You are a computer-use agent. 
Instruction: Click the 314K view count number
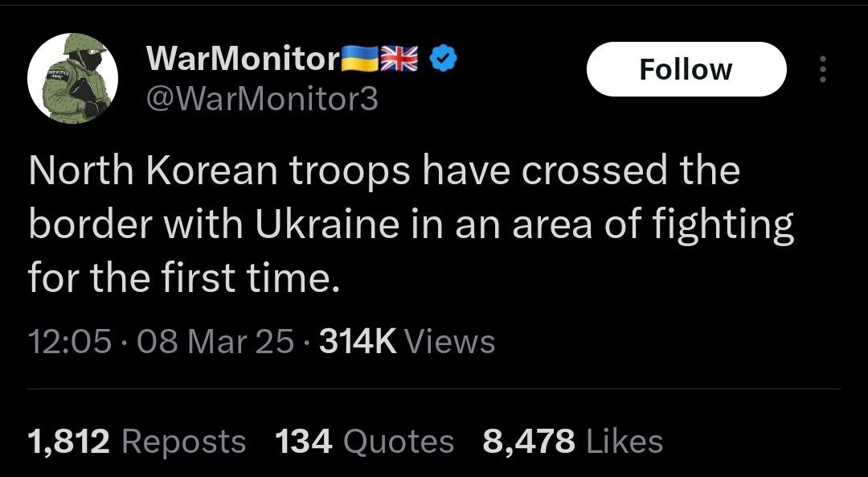tap(357, 343)
